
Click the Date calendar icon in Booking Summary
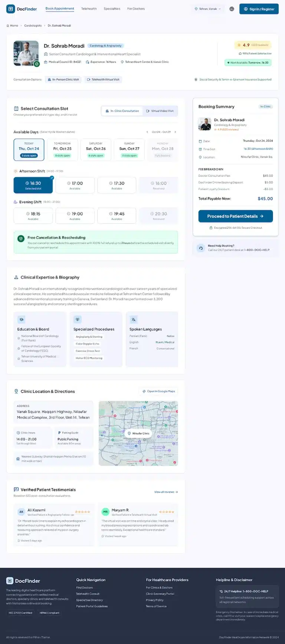[x=200, y=141]
